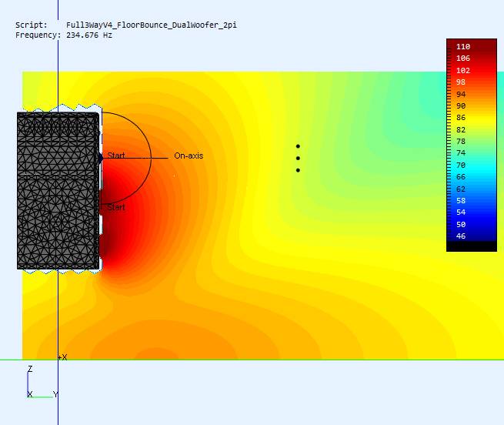Click the 78 value on the color legend
Image resolution: width=504 pixels, height=425 pixels.
(461, 141)
